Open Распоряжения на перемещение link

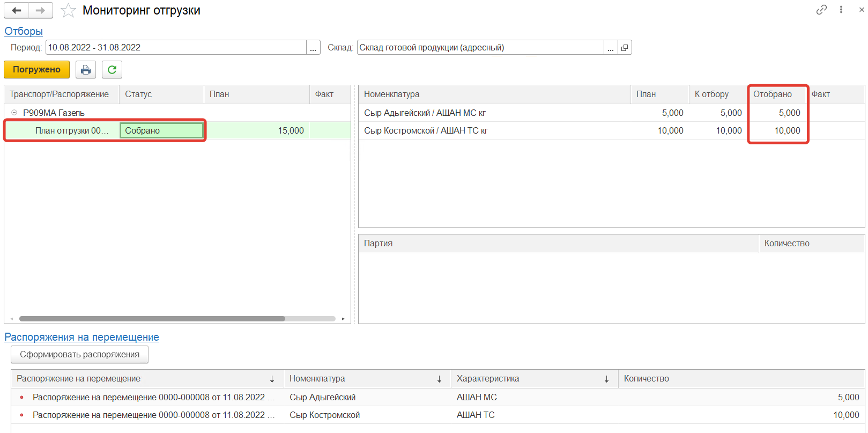click(81, 337)
